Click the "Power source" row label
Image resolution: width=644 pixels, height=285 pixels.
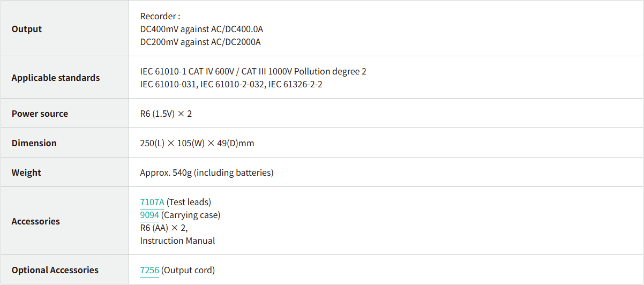click(x=40, y=114)
